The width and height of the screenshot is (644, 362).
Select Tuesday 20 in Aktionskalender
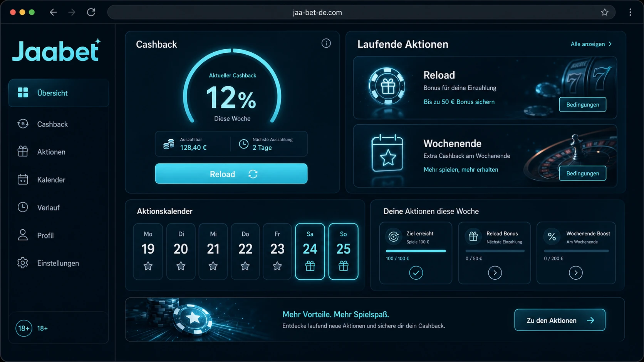(181, 251)
